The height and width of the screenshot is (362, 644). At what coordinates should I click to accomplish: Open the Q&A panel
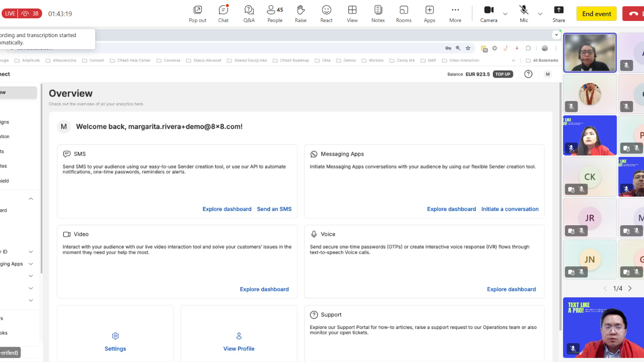tap(249, 13)
